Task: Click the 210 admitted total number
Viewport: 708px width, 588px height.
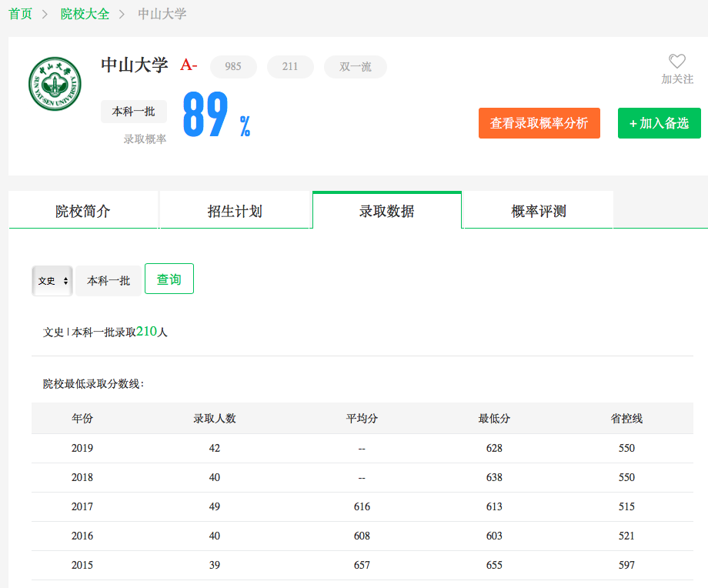Action: (x=147, y=331)
